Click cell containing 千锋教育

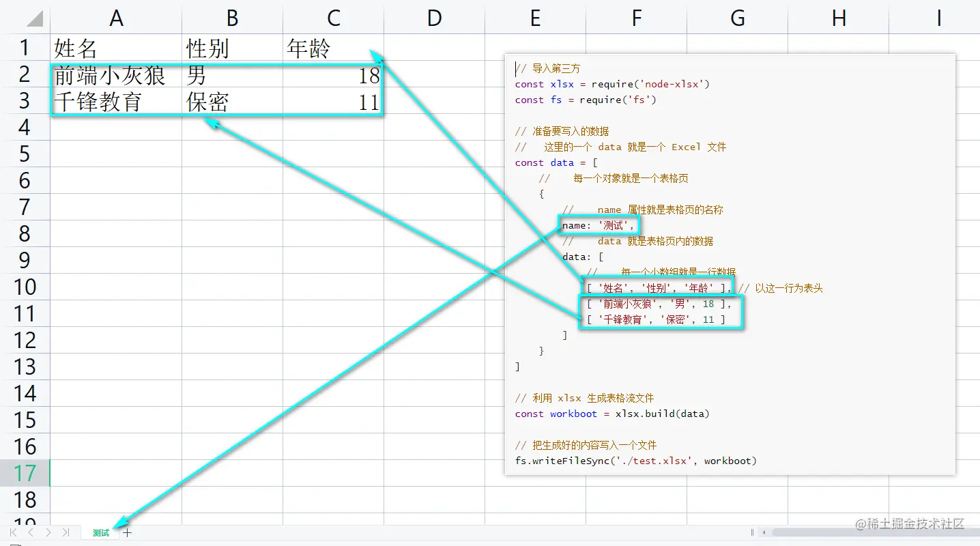116,101
